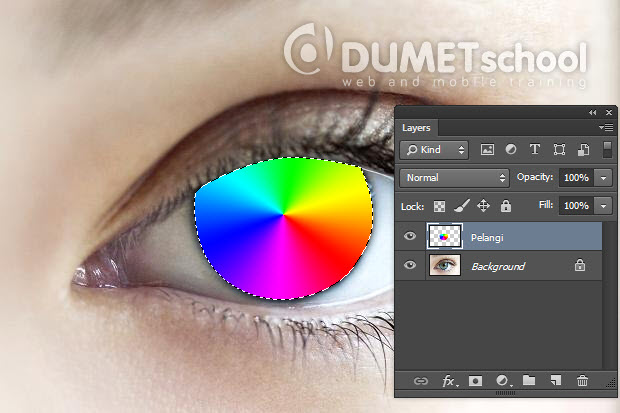This screenshot has width=620, height=413.
Task: Delete layer with trash icon
Action: 582,381
